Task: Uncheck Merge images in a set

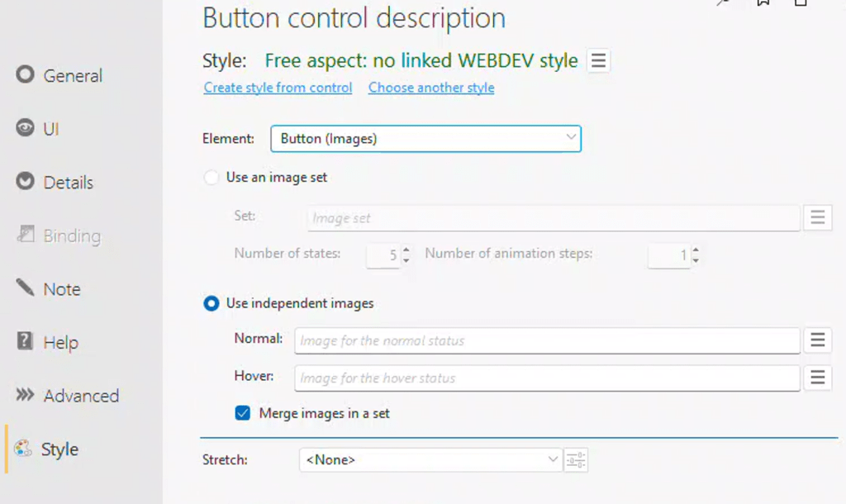Action: [x=242, y=413]
